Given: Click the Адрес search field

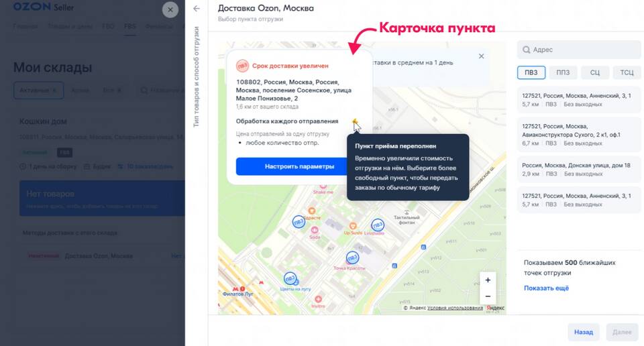Looking at the screenshot, I should [579, 50].
